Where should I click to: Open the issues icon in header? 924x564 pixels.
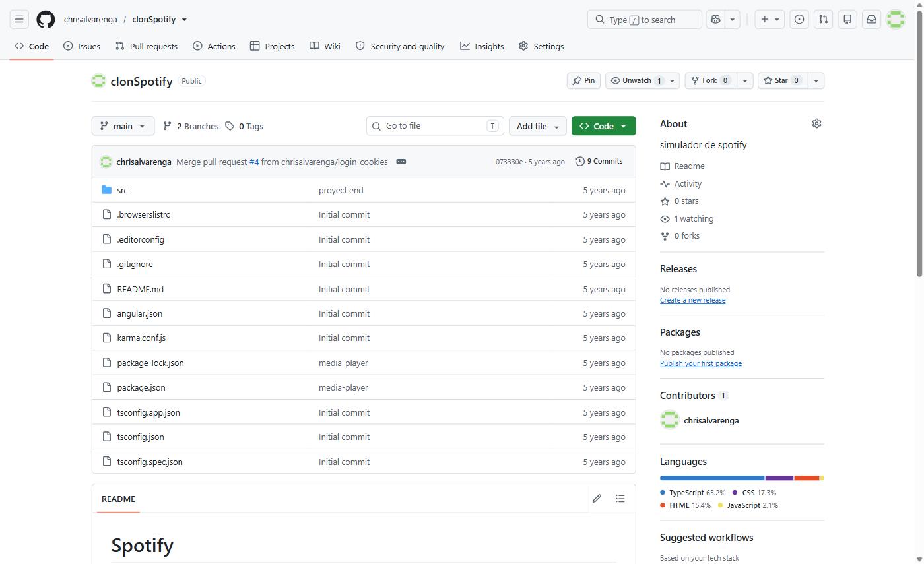click(799, 19)
